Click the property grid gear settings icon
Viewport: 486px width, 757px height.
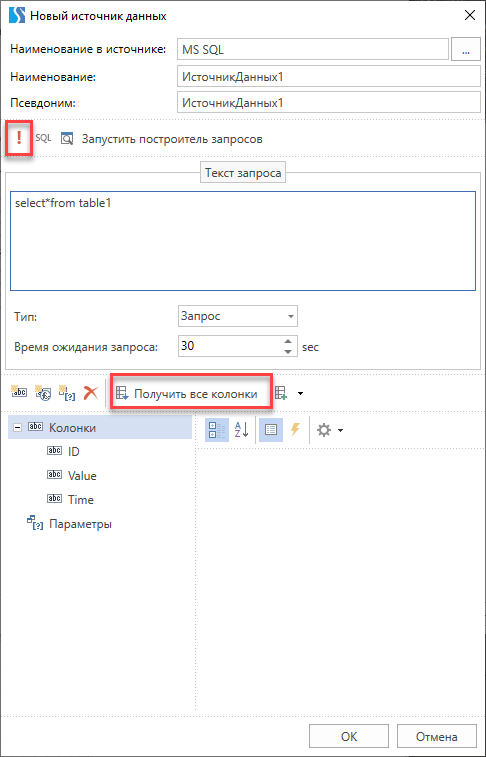click(323, 430)
